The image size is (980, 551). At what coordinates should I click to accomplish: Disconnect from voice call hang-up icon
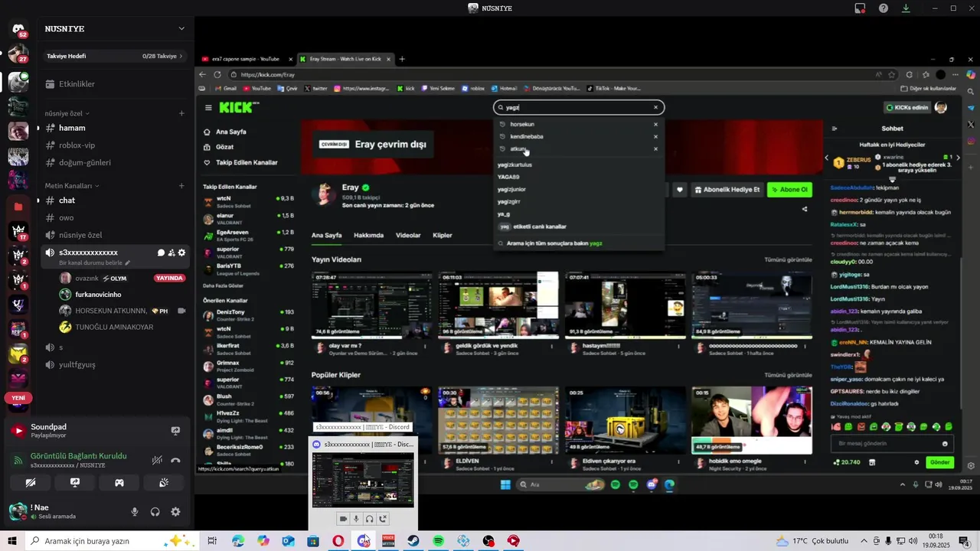pyautogui.click(x=175, y=460)
